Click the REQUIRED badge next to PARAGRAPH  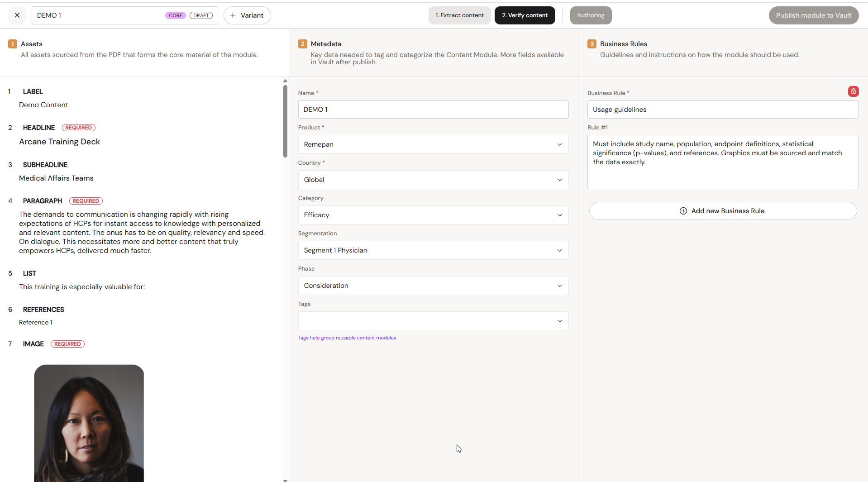click(x=86, y=201)
